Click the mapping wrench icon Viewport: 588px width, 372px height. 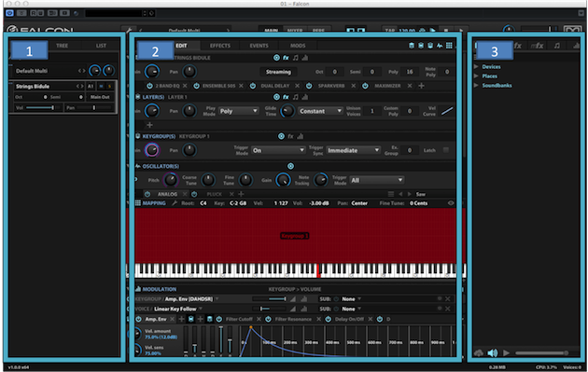pos(175,203)
